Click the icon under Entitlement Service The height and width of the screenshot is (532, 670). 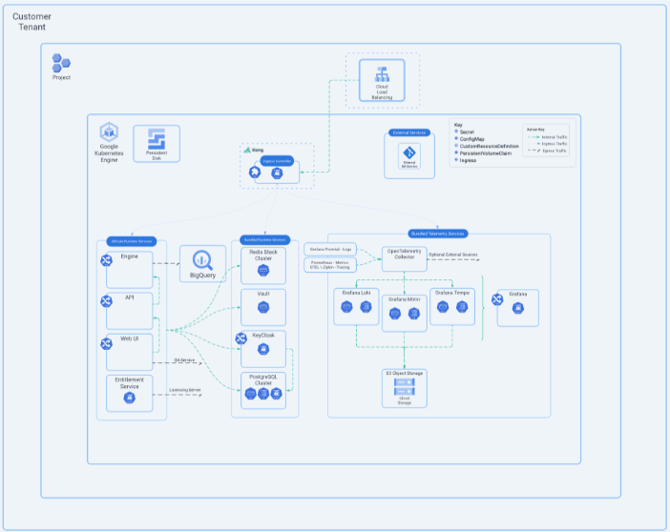[x=129, y=398]
